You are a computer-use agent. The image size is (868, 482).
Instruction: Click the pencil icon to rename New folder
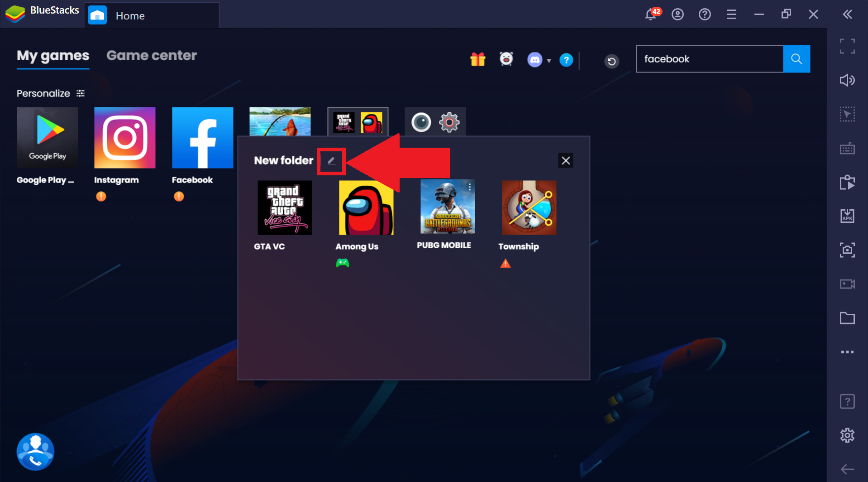click(331, 161)
